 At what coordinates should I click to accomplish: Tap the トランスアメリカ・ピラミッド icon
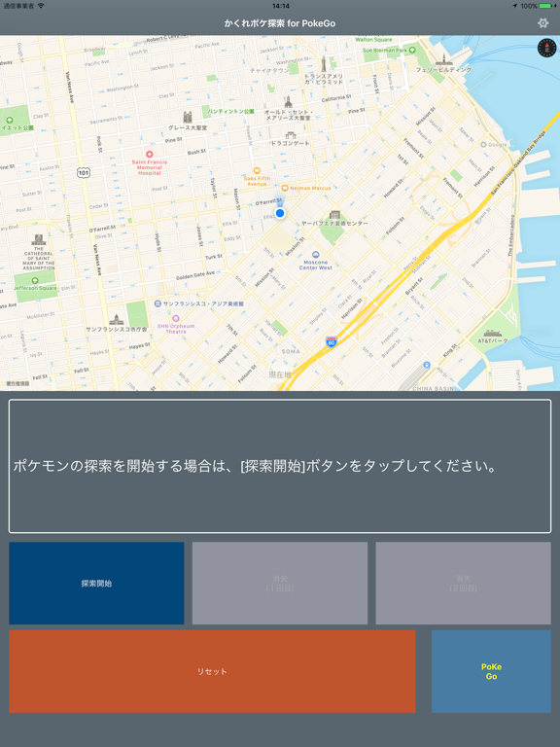click(x=324, y=63)
